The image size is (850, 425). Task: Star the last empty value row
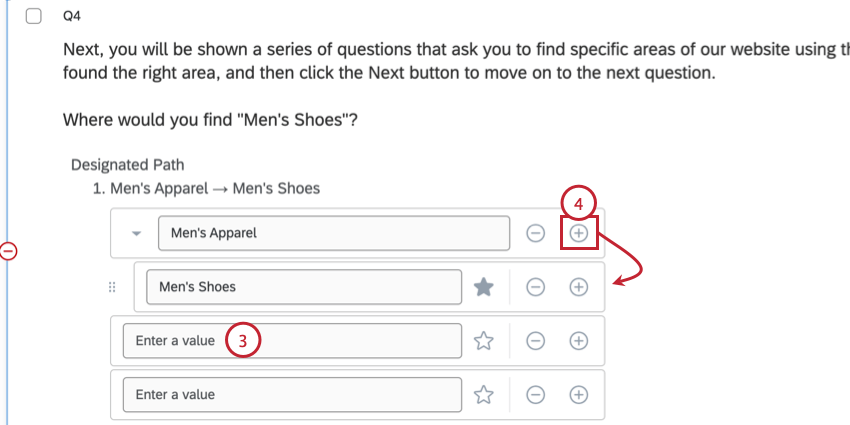(484, 395)
